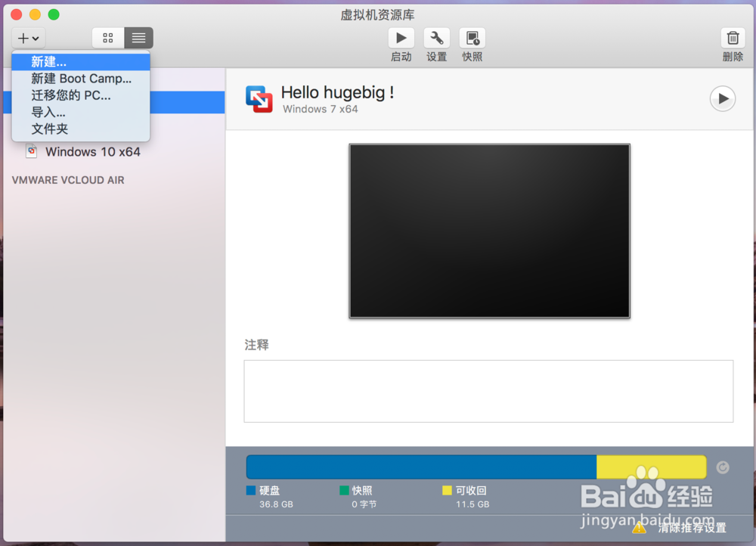The image size is (756, 546).
Task: Choose 文件夹 menu item
Action: click(x=81, y=129)
